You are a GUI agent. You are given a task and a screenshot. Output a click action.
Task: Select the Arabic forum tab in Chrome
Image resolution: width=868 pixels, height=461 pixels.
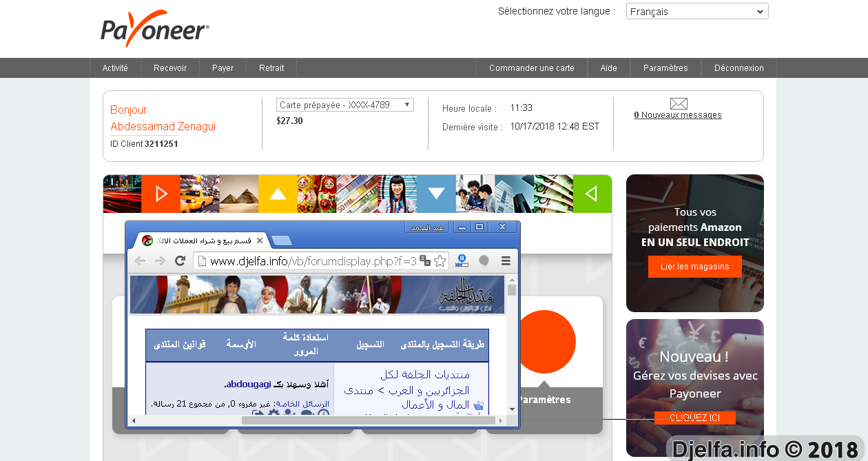tap(203, 240)
